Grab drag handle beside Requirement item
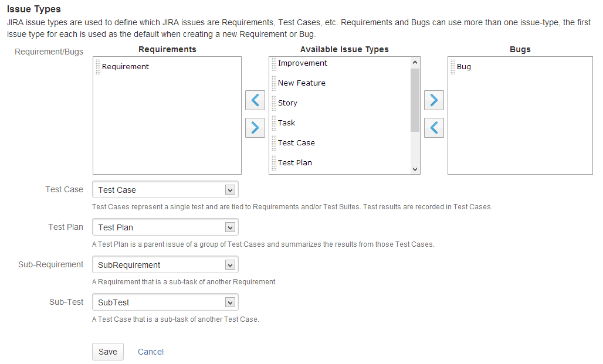603x364 pixels. [x=98, y=67]
